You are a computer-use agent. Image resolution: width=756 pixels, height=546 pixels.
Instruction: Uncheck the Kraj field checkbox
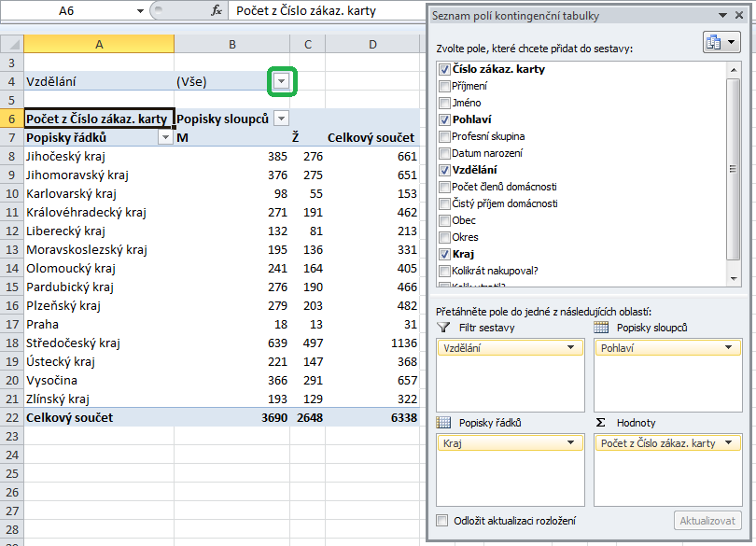click(444, 254)
